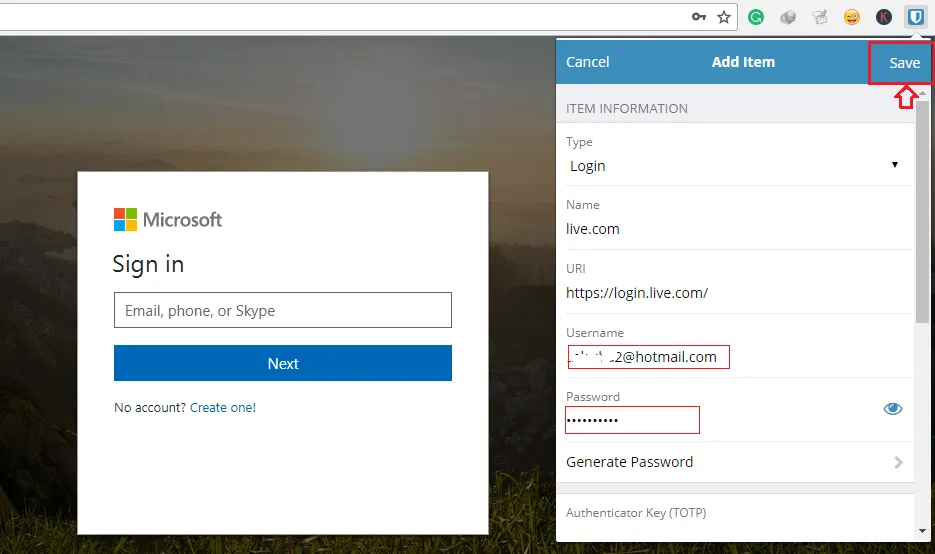Toggle password visibility eye icon
The image size is (935, 554).
(x=893, y=408)
